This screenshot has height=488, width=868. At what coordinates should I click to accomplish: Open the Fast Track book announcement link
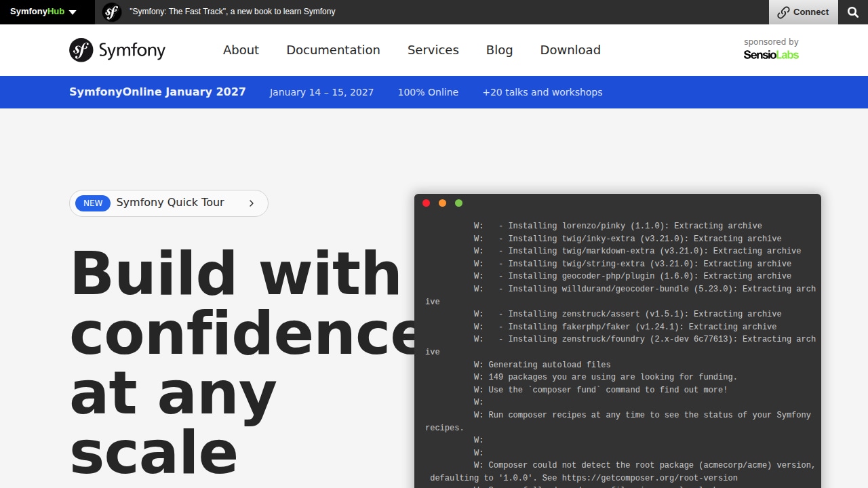(233, 12)
